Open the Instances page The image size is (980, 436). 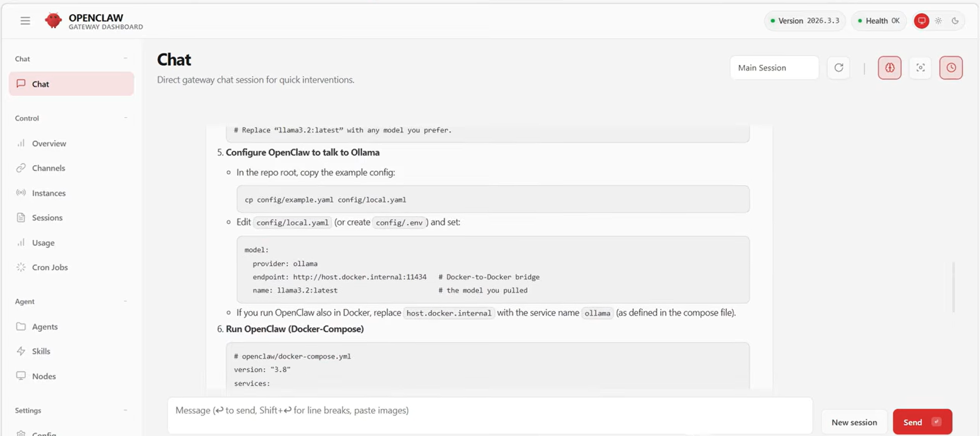(x=72, y=193)
